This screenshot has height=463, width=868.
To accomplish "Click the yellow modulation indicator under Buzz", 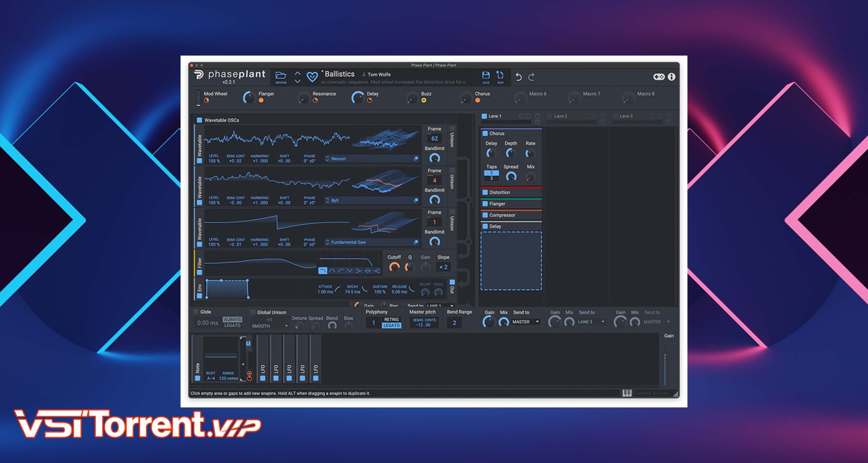I will (x=424, y=100).
